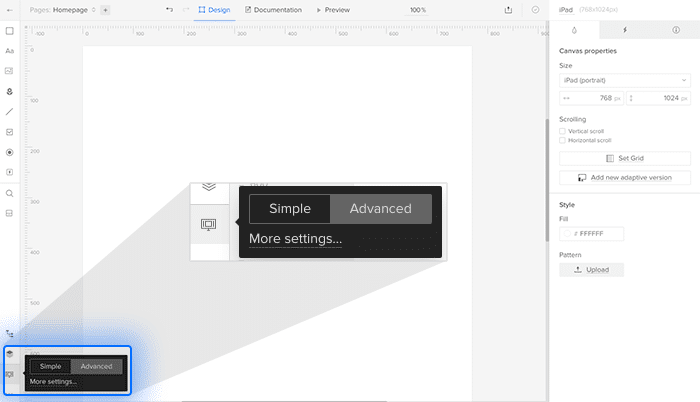
Task: Expand the iPad (portrait) size dropdown
Action: [x=625, y=80]
